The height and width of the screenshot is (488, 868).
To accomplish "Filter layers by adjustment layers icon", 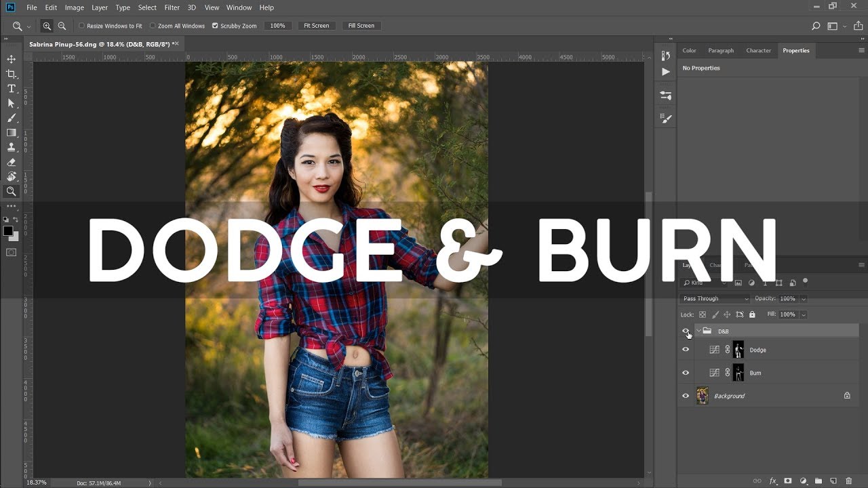I will [x=751, y=283].
